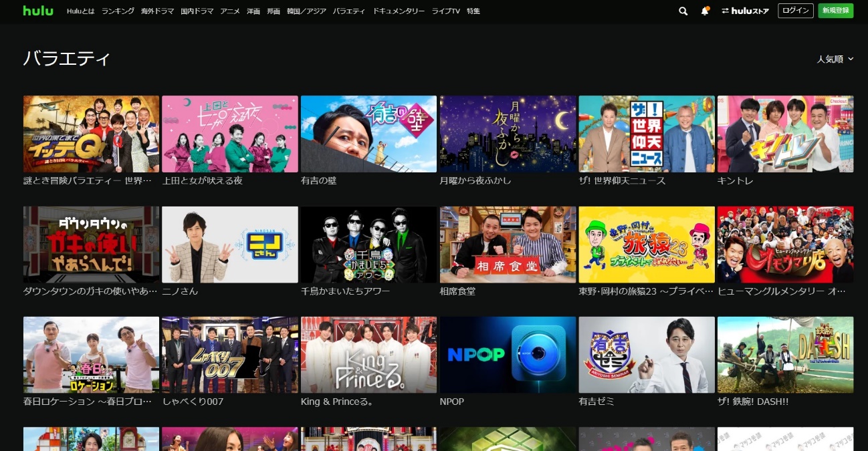The width and height of the screenshot is (868, 451).
Task: Click the 東野・岡村の旅猿23 title text
Action: 646,291
